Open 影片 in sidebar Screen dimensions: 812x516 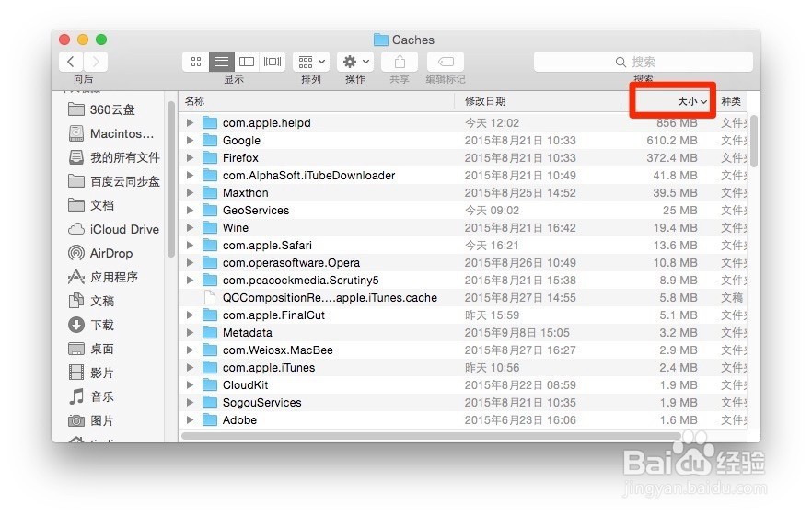coord(91,373)
